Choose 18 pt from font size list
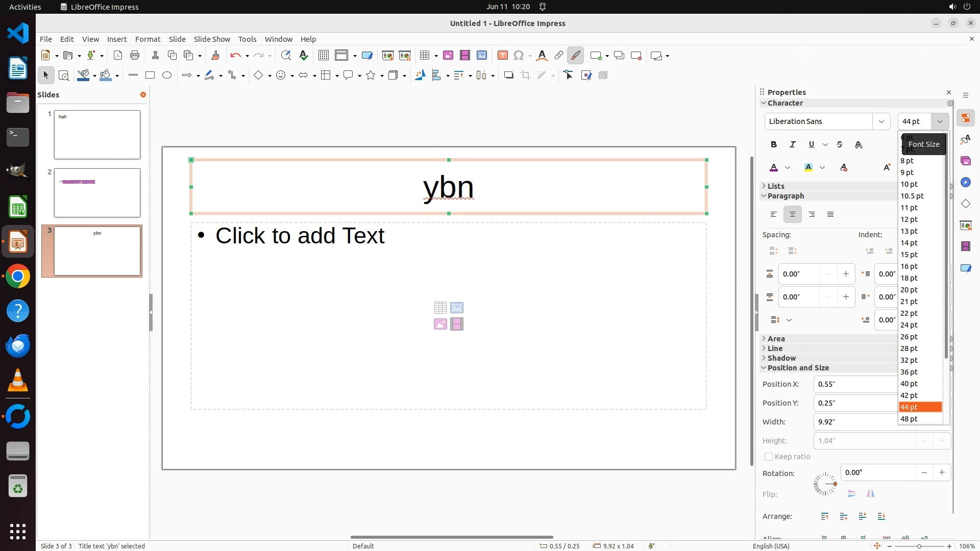 tap(909, 278)
